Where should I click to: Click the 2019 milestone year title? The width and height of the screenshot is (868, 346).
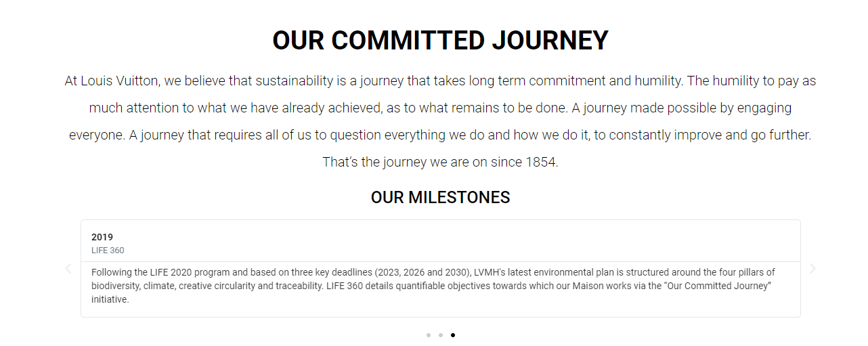[102, 237]
